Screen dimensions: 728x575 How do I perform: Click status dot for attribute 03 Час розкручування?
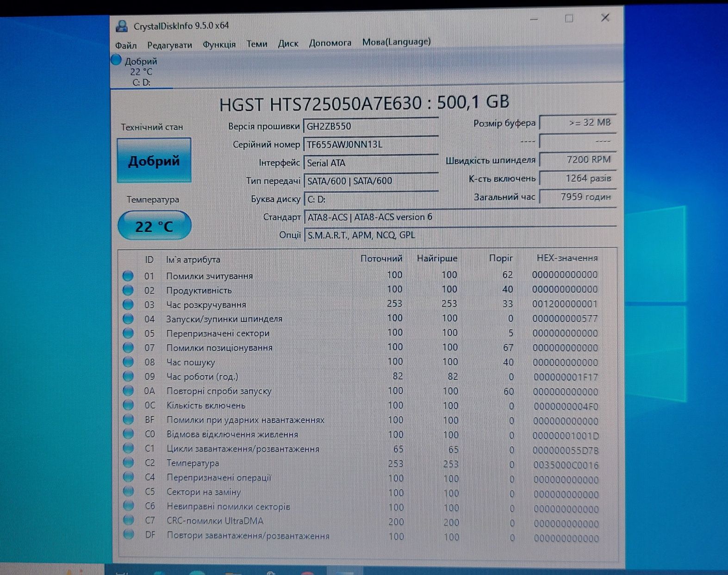tap(128, 304)
